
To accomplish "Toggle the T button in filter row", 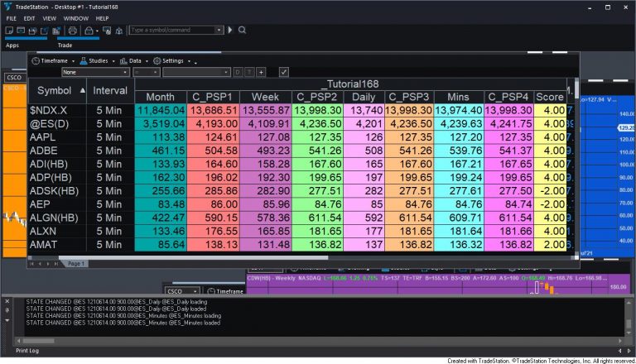I will (248, 72).
